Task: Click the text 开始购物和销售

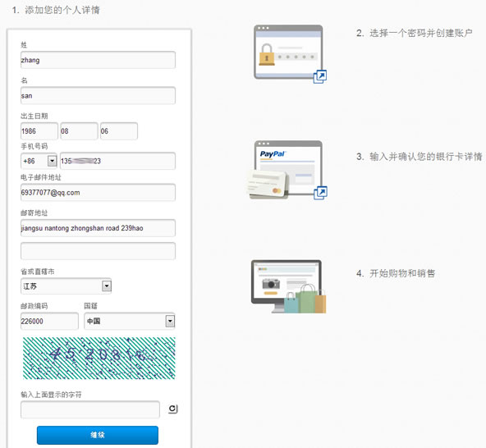Action: [x=402, y=273]
